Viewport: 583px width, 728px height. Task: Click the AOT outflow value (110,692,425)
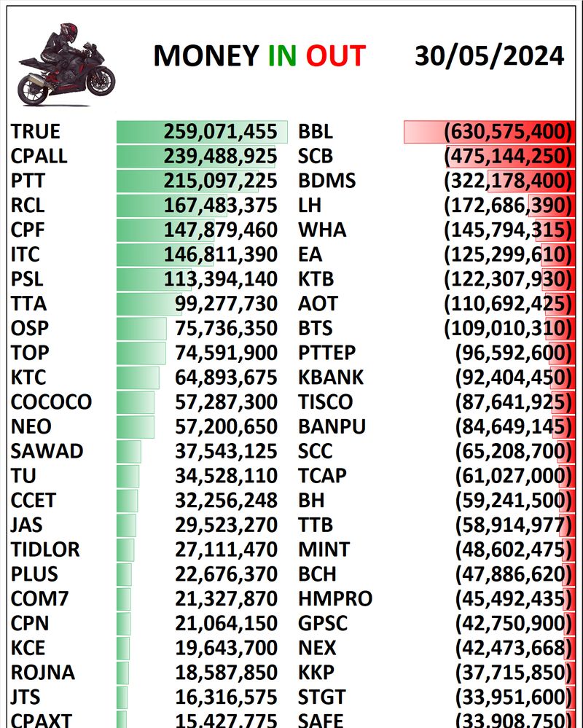506,304
